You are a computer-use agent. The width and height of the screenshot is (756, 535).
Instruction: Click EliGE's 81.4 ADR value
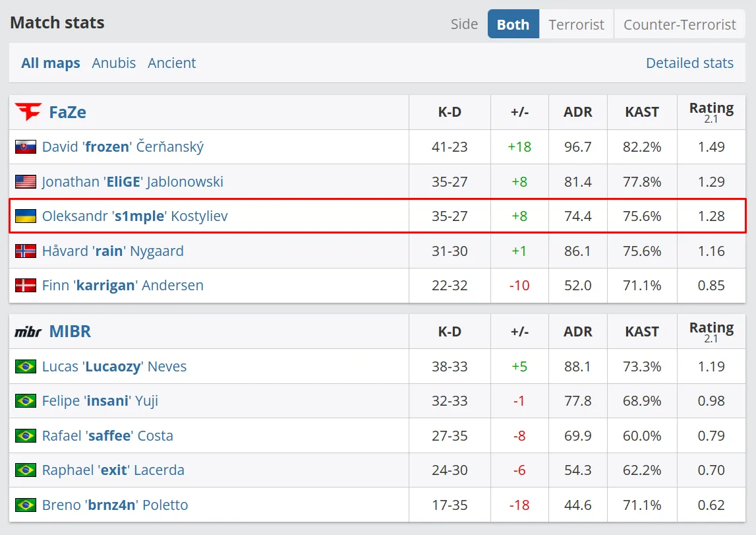(577, 181)
